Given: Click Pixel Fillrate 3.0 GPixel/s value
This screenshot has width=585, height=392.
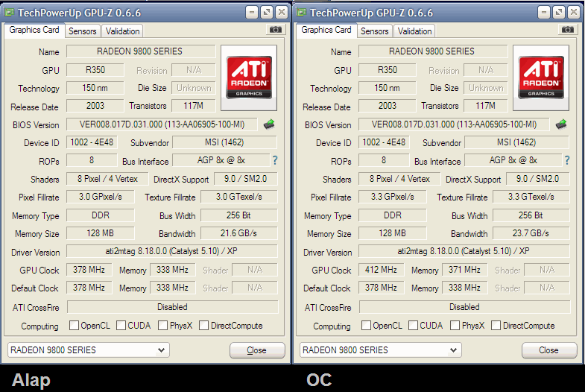Looking at the screenshot, I should click(x=101, y=197).
